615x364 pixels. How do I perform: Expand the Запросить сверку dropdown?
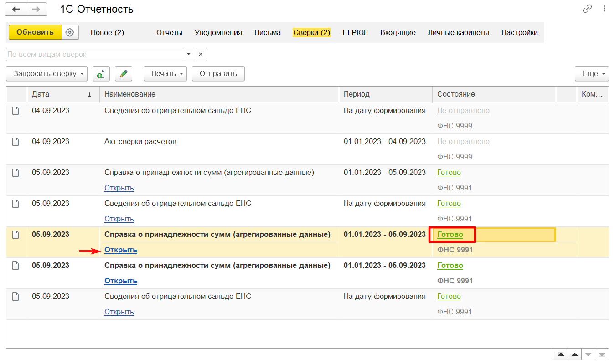click(x=47, y=74)
